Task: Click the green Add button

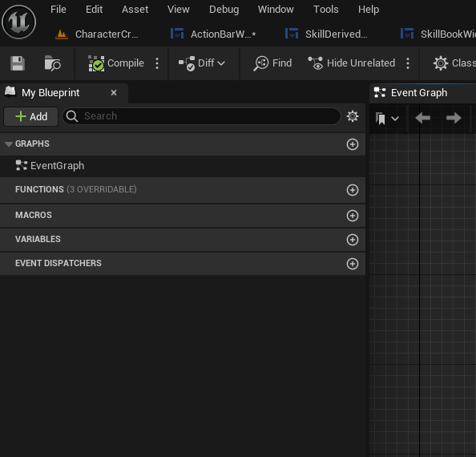Action: 31,116
